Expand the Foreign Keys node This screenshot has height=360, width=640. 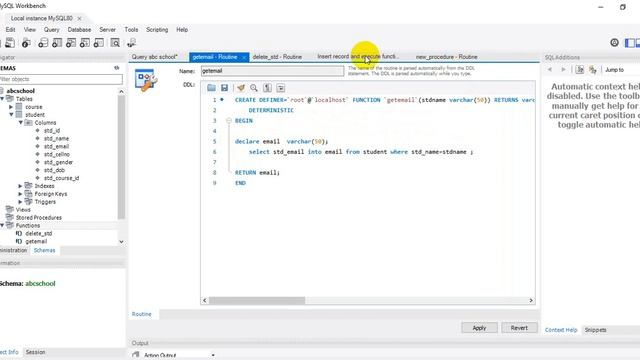[x=20, y=194]
